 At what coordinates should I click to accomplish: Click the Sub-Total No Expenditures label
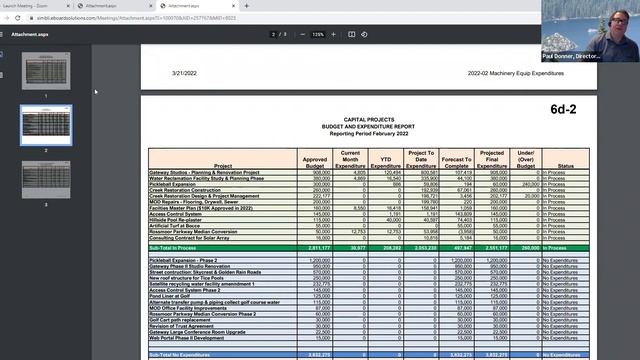(x=180, y=355)
